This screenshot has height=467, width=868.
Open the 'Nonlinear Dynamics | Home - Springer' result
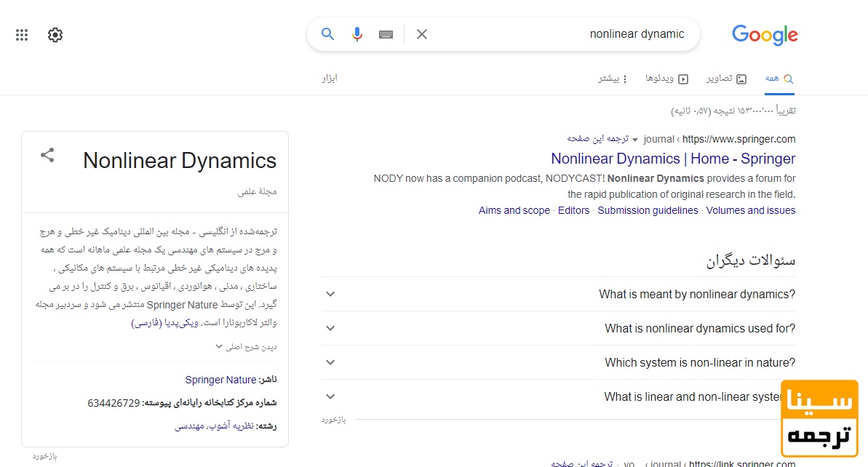pos(673,158)
